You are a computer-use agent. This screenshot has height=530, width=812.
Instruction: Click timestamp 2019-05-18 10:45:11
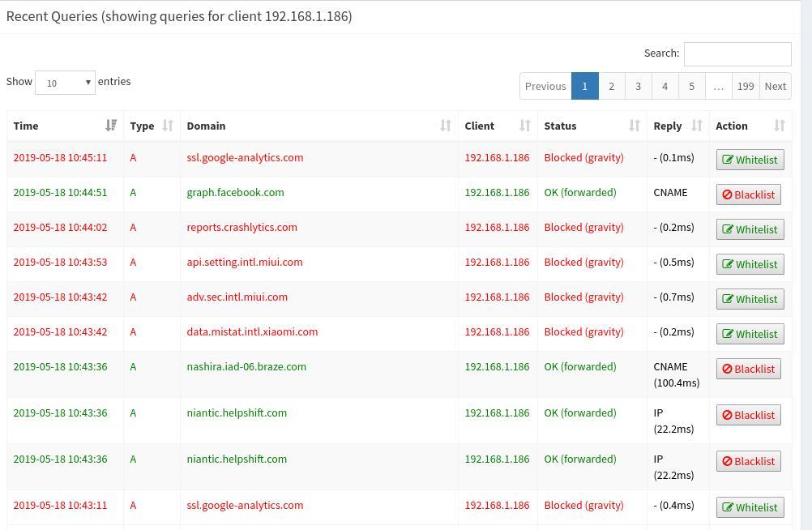(60, 157)
